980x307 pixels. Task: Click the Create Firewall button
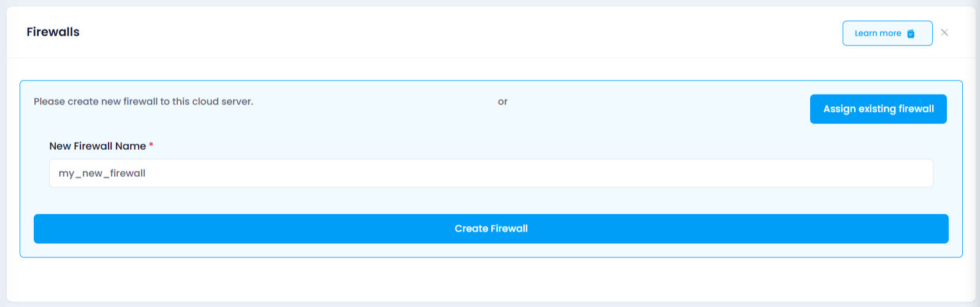(491, 228)
